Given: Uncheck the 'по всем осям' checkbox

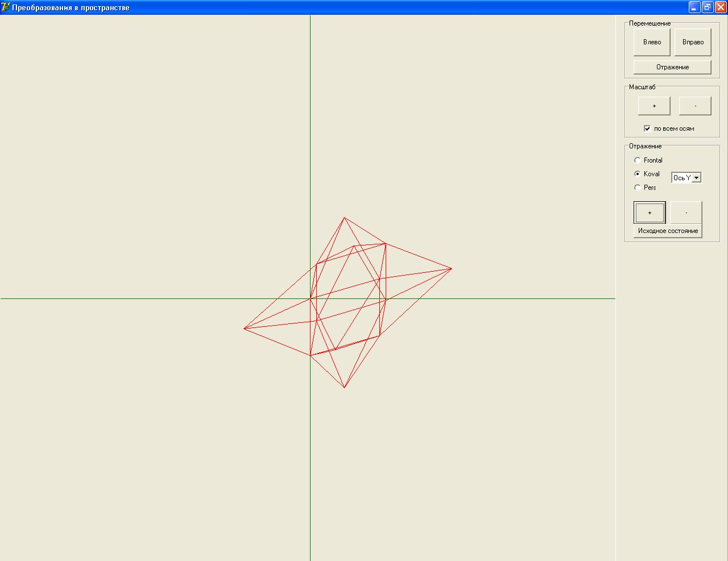Looking at the screenshot, I should (647, 128).
